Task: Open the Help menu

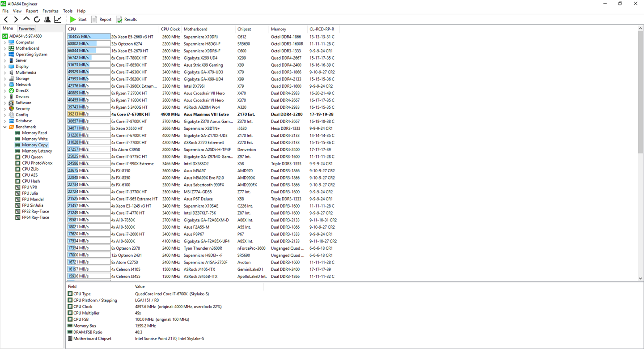Action: [x=81, y=11]
